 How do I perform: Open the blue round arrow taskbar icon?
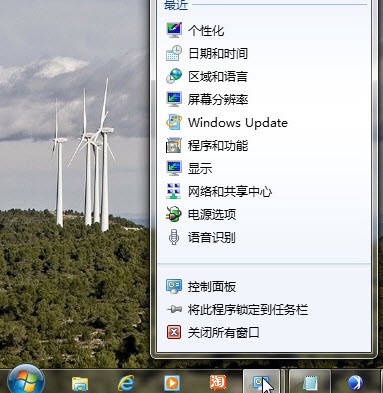point(355,383)
